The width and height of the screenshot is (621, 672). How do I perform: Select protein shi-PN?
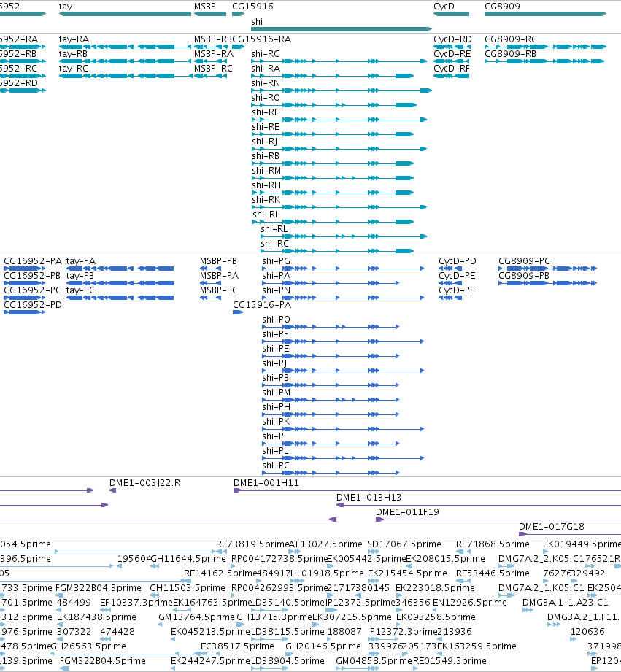(277, 290)
